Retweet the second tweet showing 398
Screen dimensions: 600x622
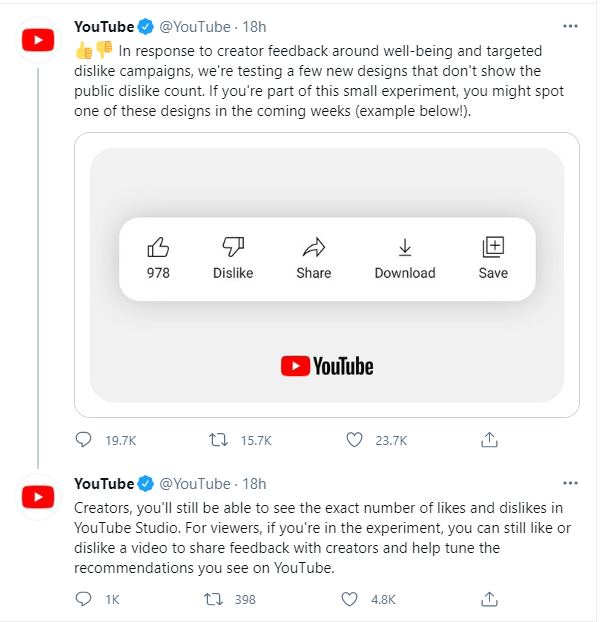point(213,599)
